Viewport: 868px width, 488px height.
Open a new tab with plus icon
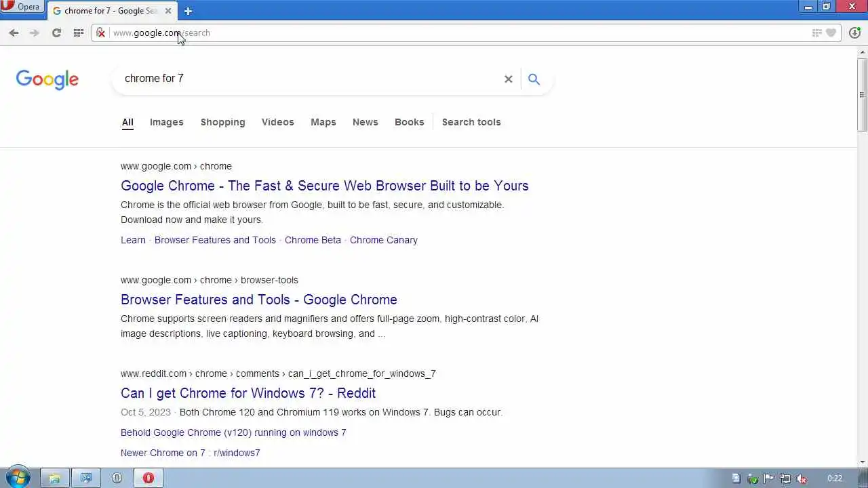[188, 11]
